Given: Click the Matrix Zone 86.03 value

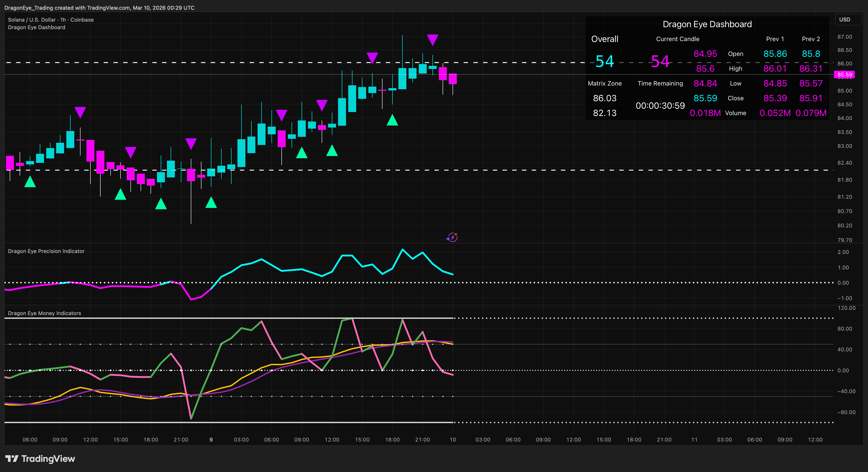Looking at the screenshot, I should pos(604,98).
